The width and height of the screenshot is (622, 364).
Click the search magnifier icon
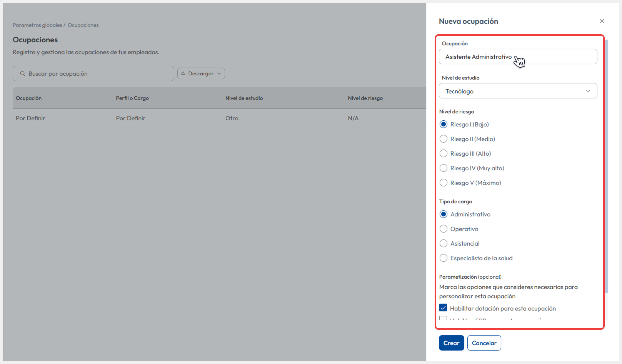coord(23,73)
